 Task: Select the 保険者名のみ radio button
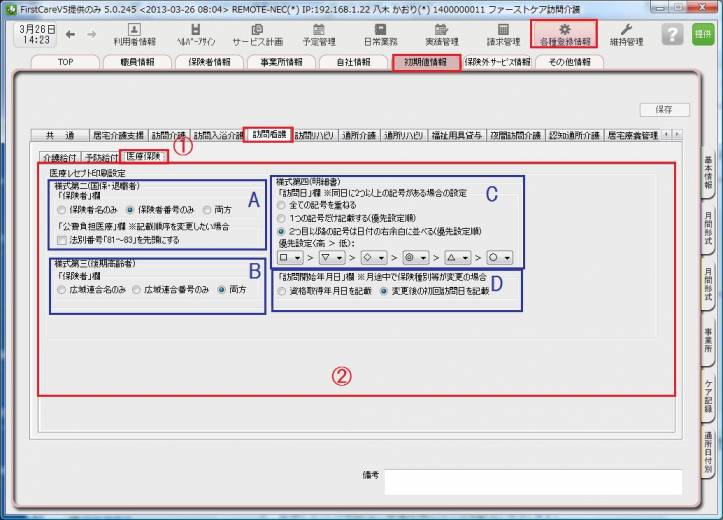(x=63, y=211)
